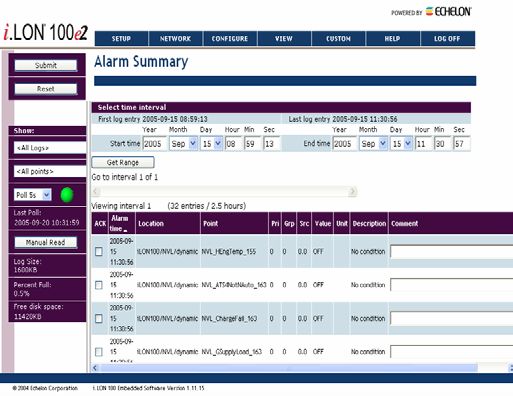The image size is (513, 396).
Task: Click the green poll status indicator
Action: click(x=67, y=195)
